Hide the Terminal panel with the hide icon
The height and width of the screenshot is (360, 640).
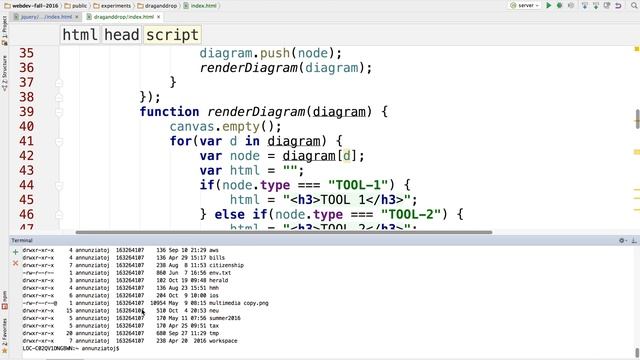[634, 240]
